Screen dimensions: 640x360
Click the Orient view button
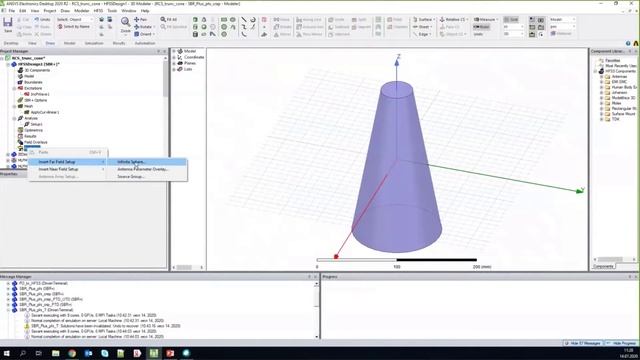click(144, 34)
